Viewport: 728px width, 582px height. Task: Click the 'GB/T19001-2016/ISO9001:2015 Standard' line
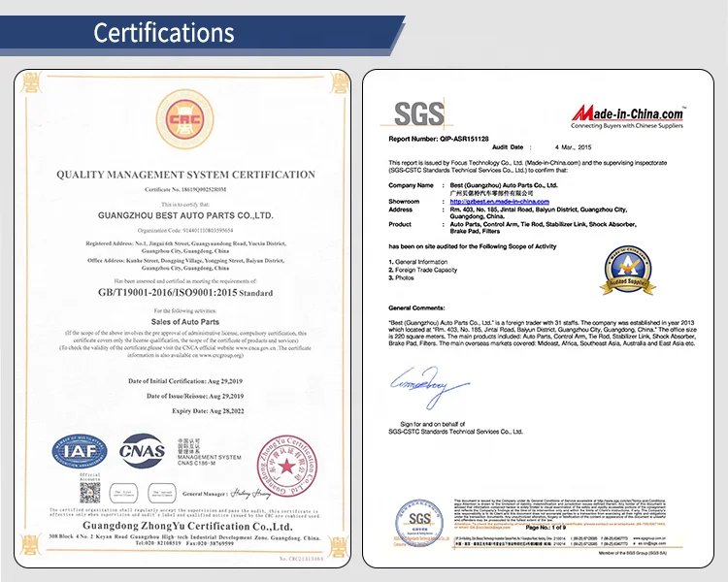coord(185,293)
